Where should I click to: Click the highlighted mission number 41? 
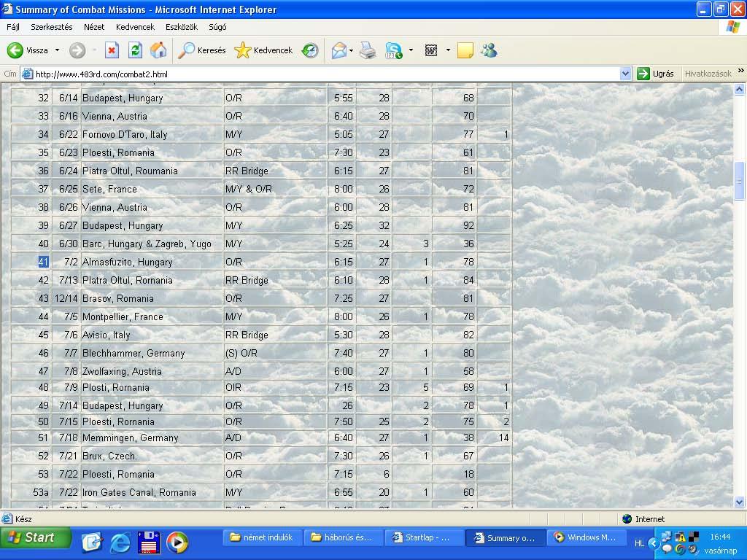(x=43, y=262)
